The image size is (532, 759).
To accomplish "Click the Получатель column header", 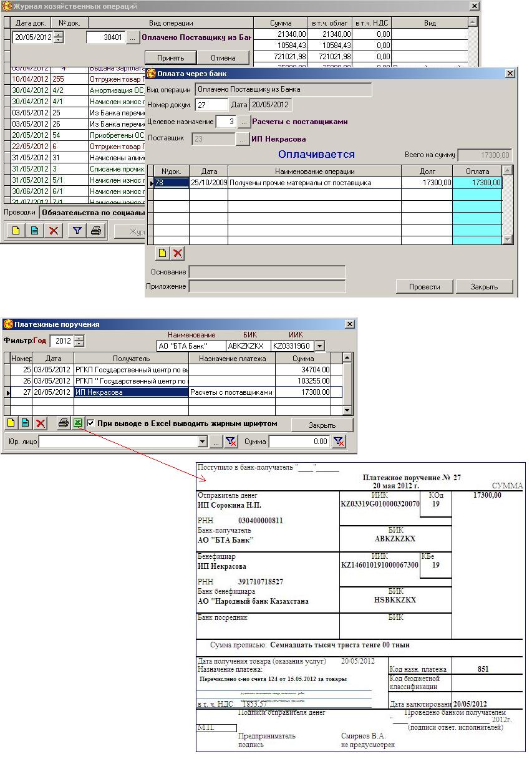I will click(x=131, y=359).
